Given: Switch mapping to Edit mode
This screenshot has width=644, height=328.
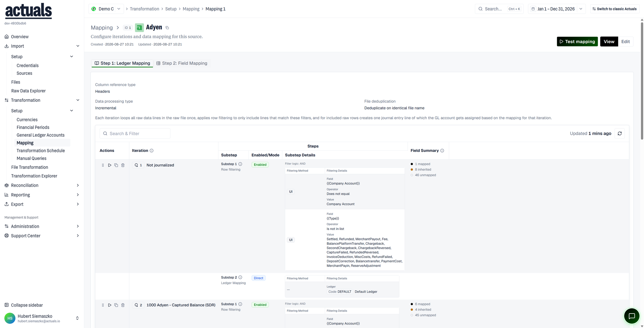Looking at the screenshot, I should coord(625,41).
